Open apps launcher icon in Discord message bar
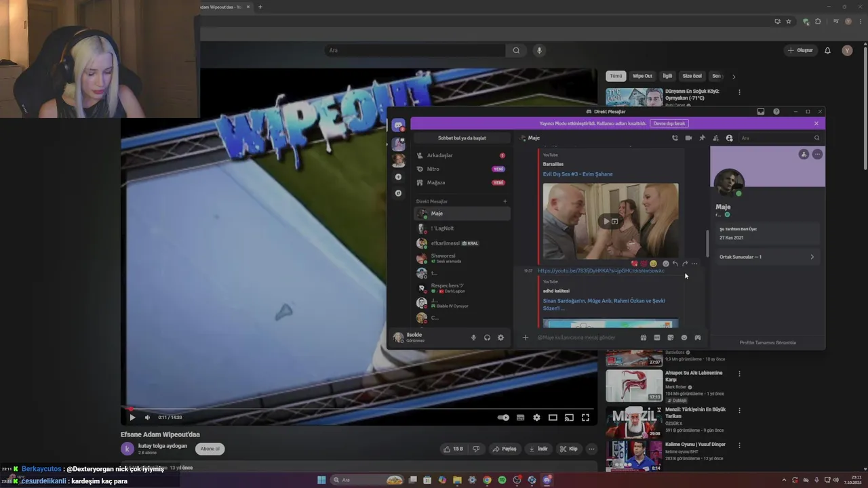868x488 pixels. point(697,338)
